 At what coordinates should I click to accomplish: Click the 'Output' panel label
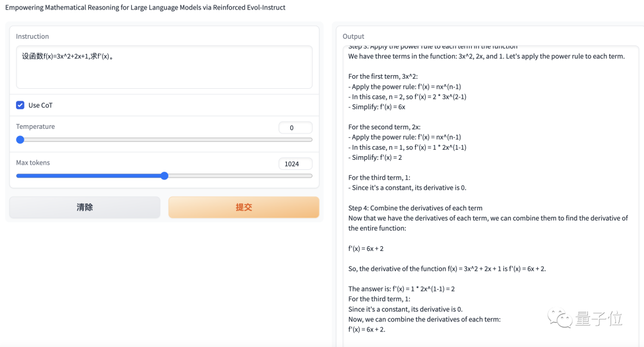[x=353, y=36]
